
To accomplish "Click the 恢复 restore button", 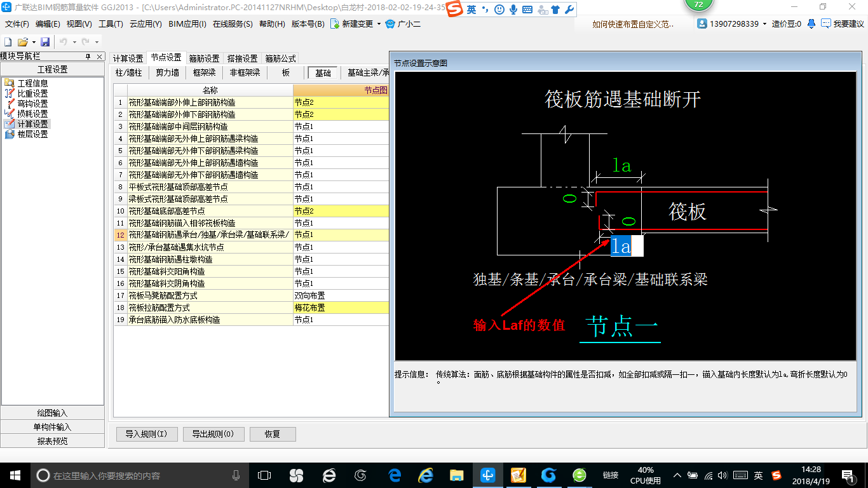I will tap(273, 434).
